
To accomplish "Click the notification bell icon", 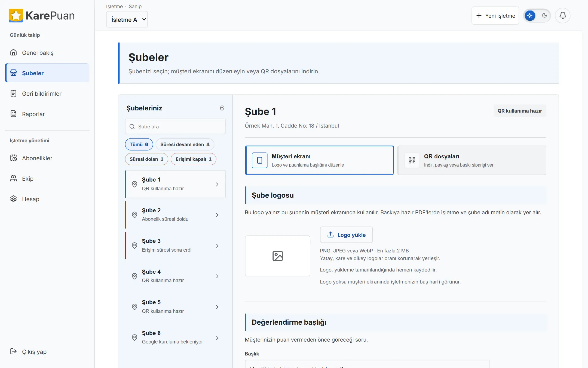I will click(x=563, y=16).
